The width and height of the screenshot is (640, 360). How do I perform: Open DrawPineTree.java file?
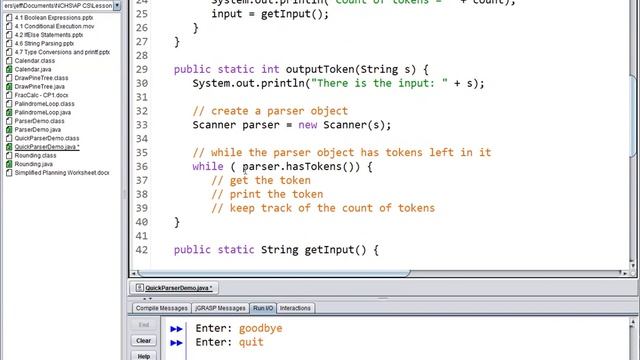40,87
